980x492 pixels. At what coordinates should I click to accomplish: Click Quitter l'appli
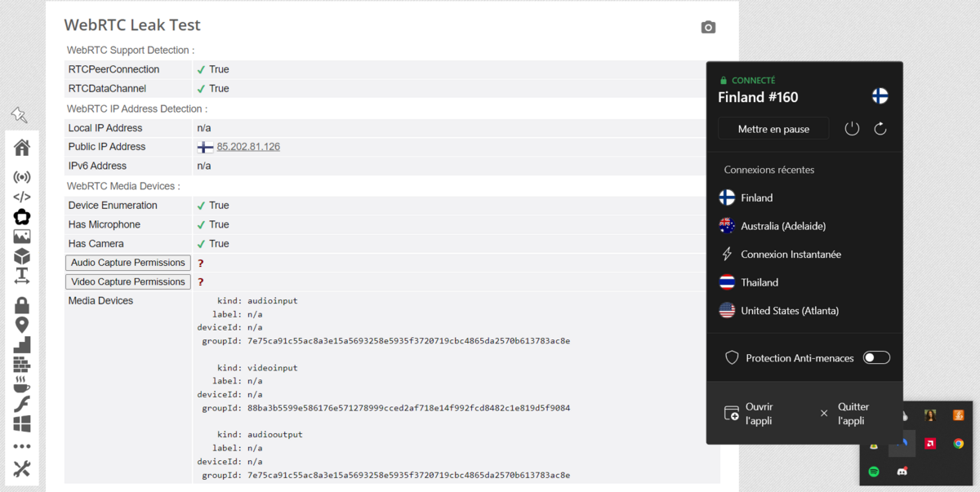coord(844,414)
